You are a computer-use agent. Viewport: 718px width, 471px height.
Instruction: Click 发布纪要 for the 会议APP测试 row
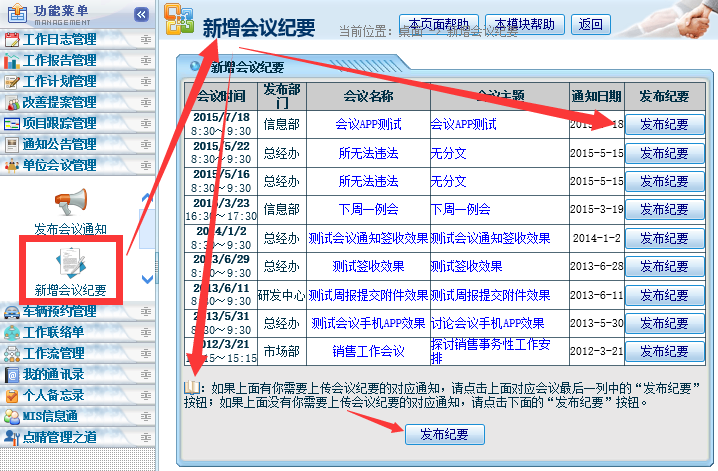pyautogui.click(x=664, y=125)
